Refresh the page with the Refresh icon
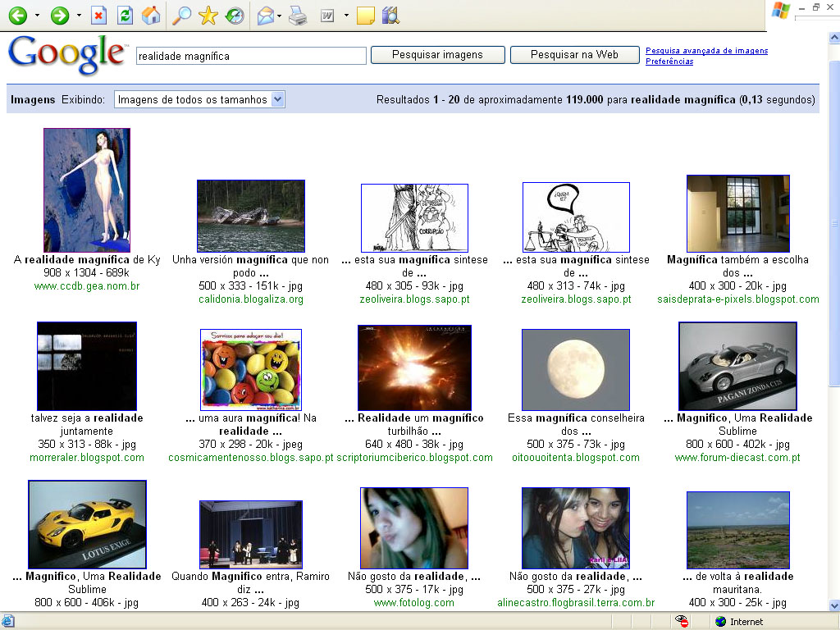This screenshot has width=840, height=630. tap(125, 15)
